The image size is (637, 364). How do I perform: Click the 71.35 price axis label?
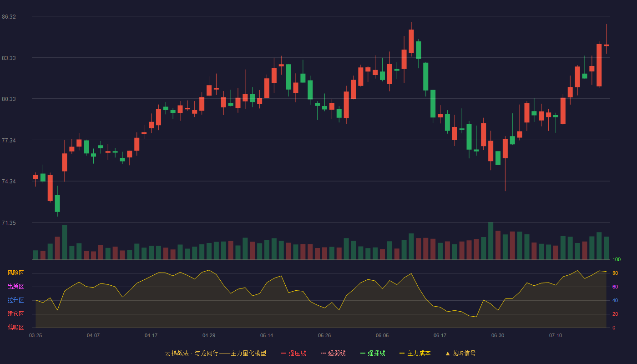coord(9,223)
